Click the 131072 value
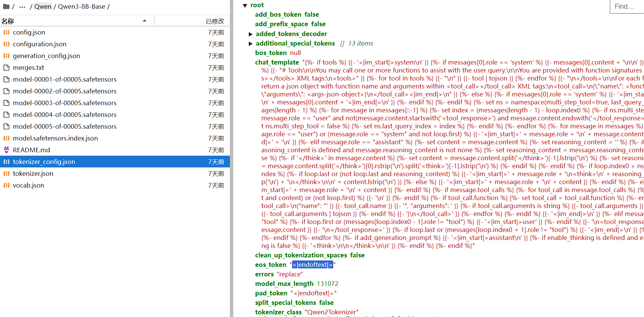Screen dimensions: 644x317 (328, 284)
